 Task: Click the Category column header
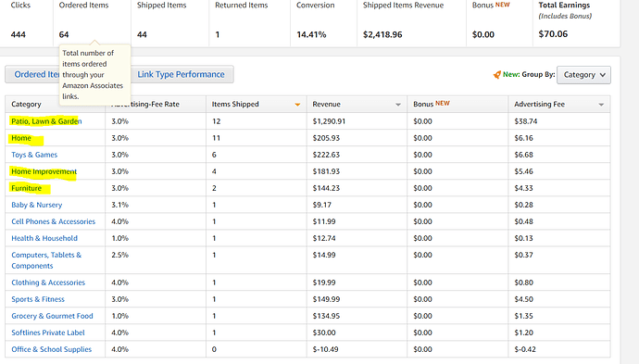[26, 105]
